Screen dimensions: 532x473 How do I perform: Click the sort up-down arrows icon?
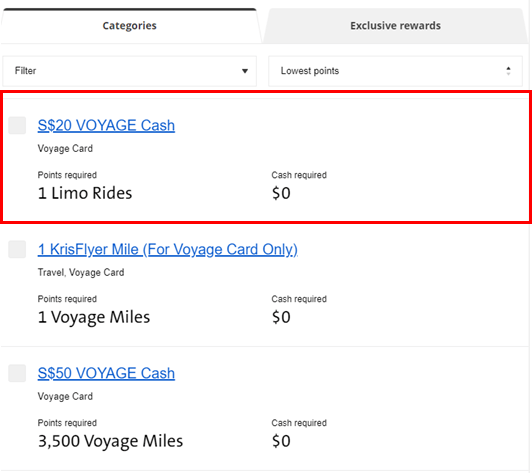pyautogui.click(x=508, y=71)
